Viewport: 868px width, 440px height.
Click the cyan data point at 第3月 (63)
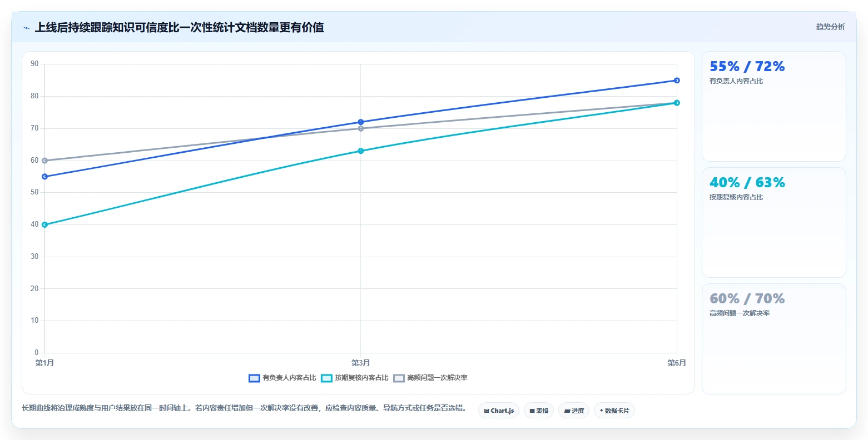pos(361,151)
